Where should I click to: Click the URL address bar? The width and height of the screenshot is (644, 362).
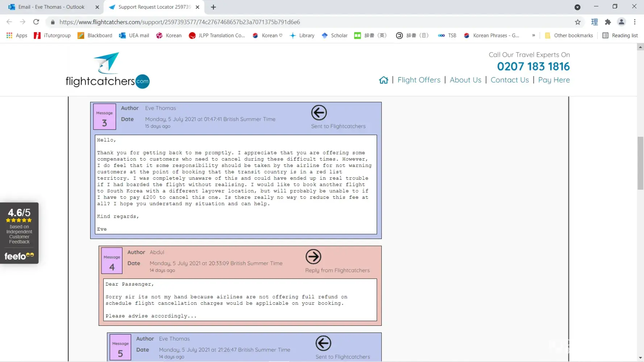(254, 22)
